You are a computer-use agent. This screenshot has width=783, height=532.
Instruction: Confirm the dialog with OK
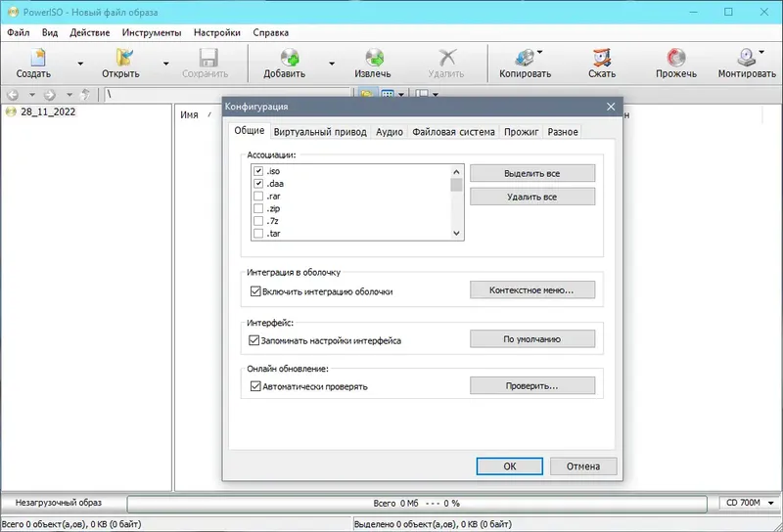509,466
